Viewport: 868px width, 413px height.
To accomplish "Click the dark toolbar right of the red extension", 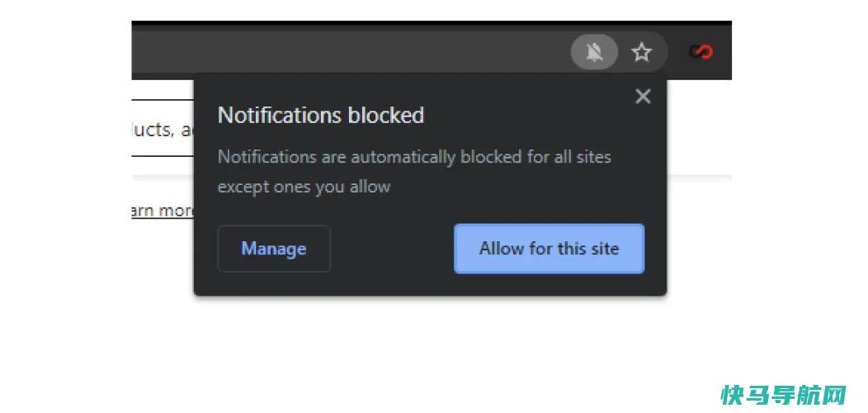I will (724, 53).
